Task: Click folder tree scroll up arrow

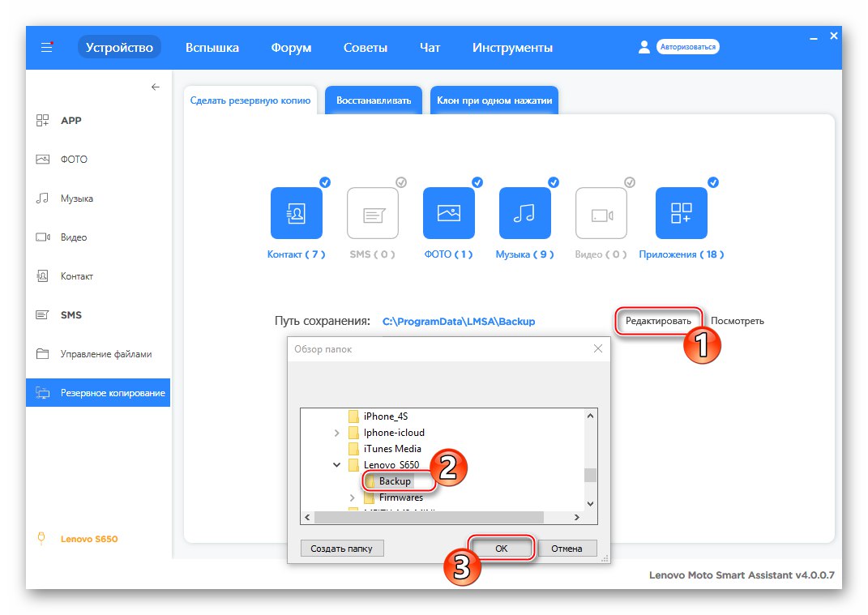Action: click(591, 416)
